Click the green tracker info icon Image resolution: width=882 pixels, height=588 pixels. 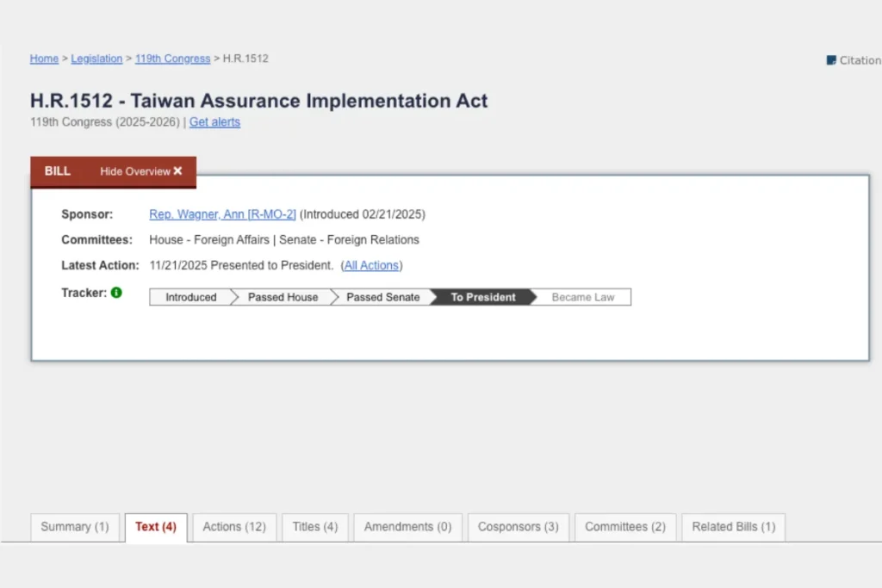[116, 293]
